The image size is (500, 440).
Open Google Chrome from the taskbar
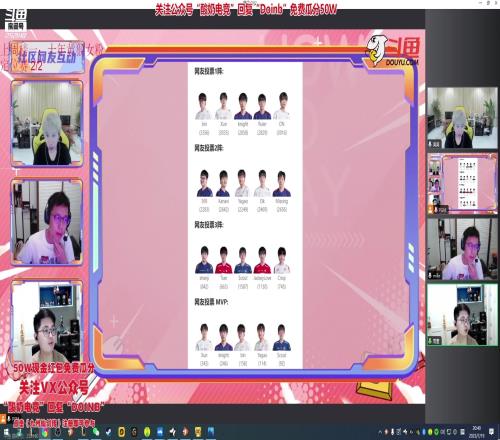(x=45, y=433)
